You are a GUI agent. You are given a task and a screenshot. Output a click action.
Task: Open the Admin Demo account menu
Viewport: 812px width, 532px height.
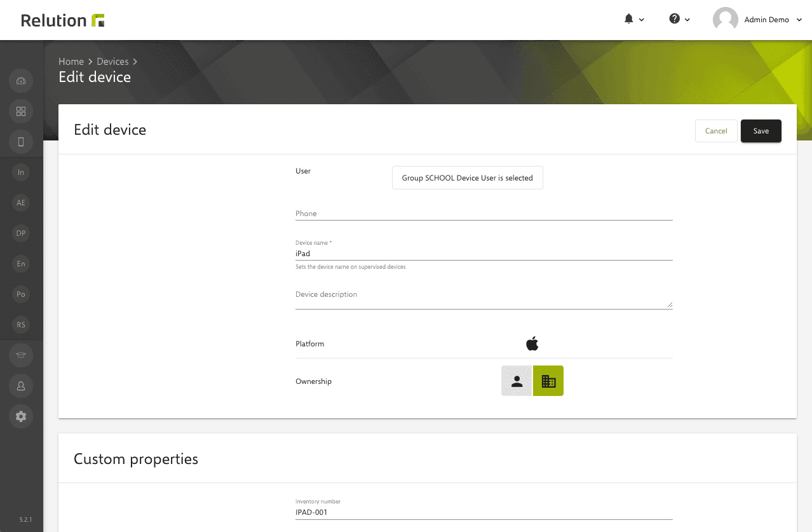759,20
